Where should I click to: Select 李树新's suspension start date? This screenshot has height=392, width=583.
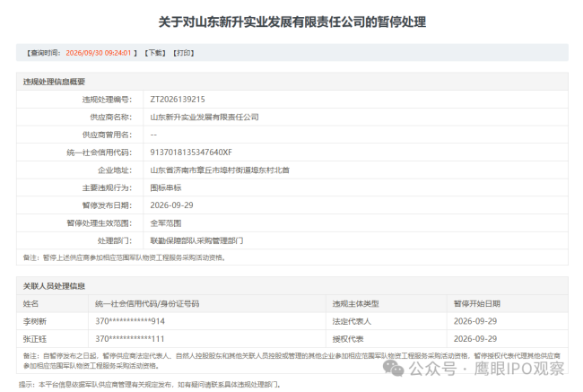coord(475,321)
